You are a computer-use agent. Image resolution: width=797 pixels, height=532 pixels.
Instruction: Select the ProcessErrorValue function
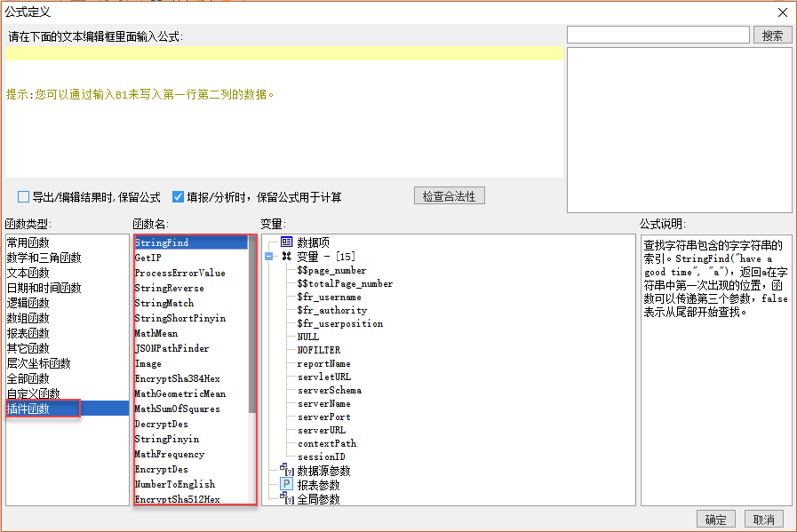click(191, 273)
